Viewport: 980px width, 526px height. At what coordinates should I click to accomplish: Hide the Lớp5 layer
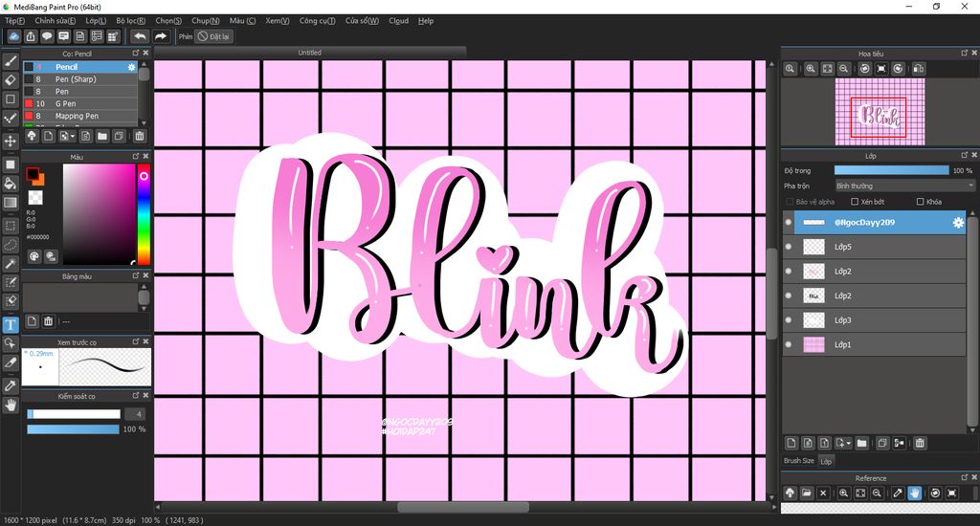pyautogui.click(x=789, y=247)
